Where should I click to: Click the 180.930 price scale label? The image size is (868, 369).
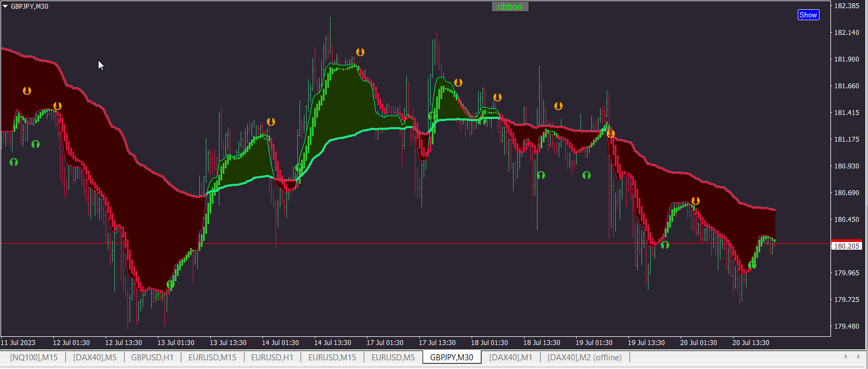[x=847, y=166]
